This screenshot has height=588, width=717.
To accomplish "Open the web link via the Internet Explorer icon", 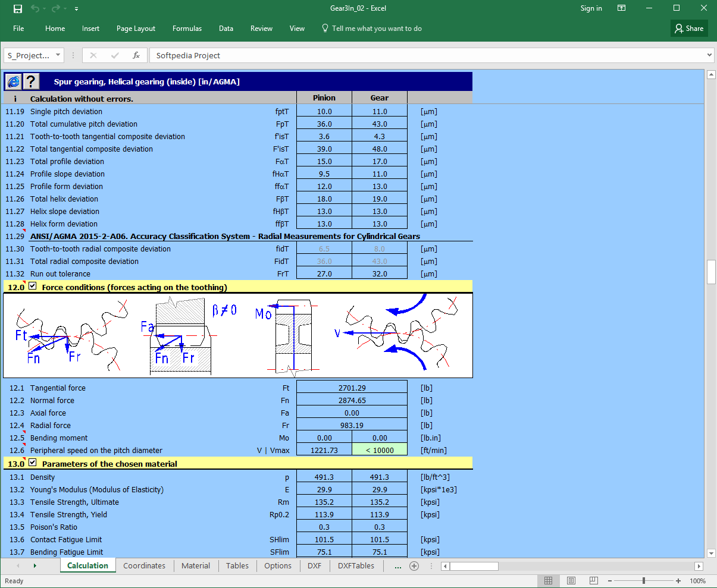I will [x=13, y=81].
